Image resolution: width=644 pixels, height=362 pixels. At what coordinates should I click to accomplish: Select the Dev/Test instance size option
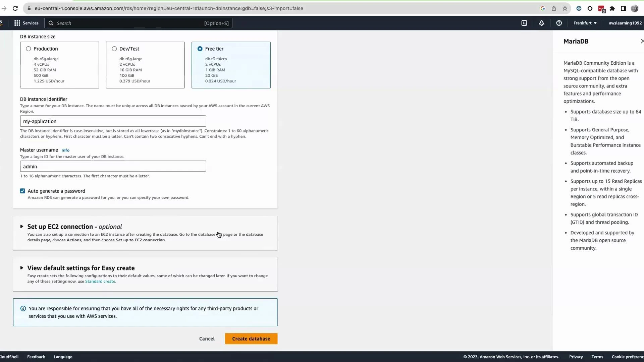(114, 49)
